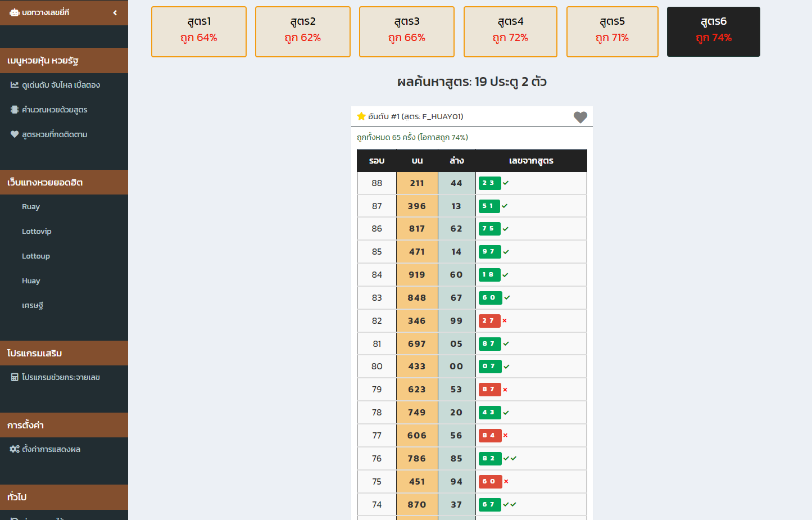Image resolution: width=812 pixels, height=520 pixels.
Task: Click the เมนูหวยหุ้น หวยรัฐ section header
Action: pos(64,61)
